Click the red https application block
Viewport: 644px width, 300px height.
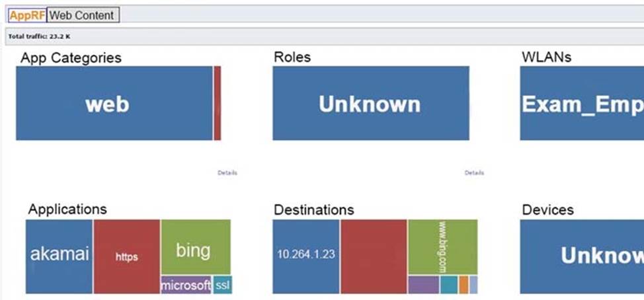click(x=126, y=256)
